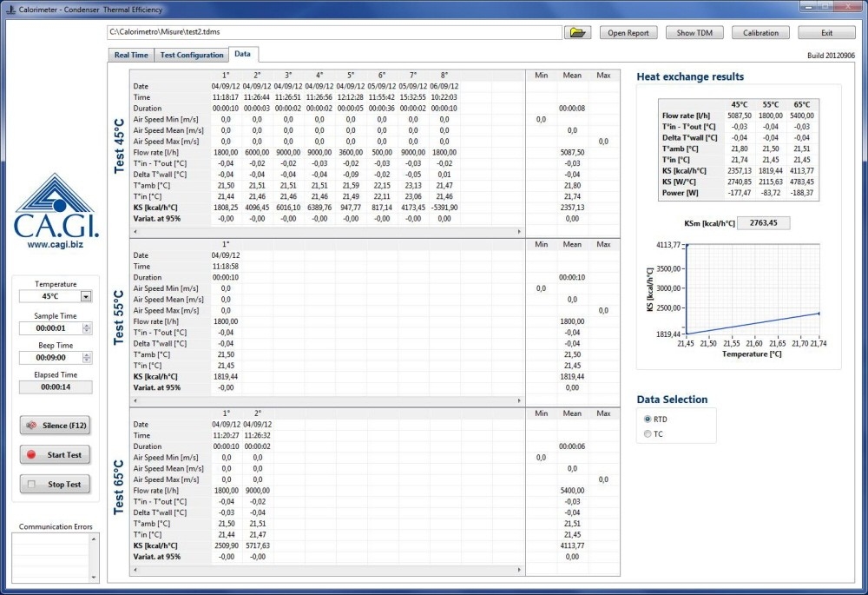Click the Elapsed Time value 00:00:14

click(x=56, y=387)
